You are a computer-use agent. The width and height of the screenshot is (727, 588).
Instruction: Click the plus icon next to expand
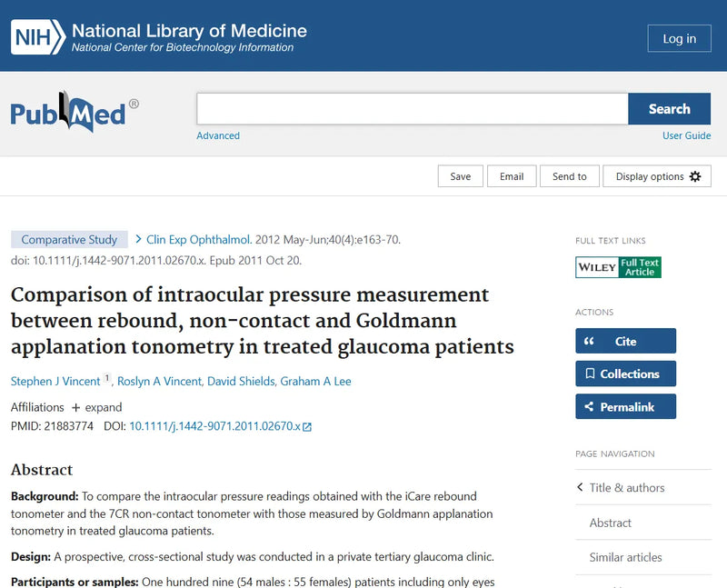pos(75,408)
